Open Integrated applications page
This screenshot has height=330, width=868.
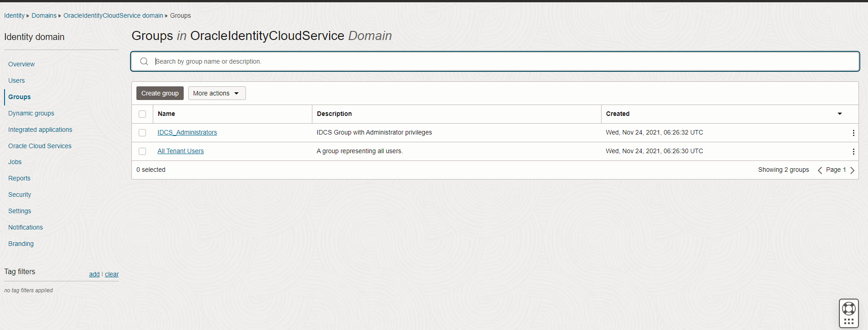[x=40, y=130]
